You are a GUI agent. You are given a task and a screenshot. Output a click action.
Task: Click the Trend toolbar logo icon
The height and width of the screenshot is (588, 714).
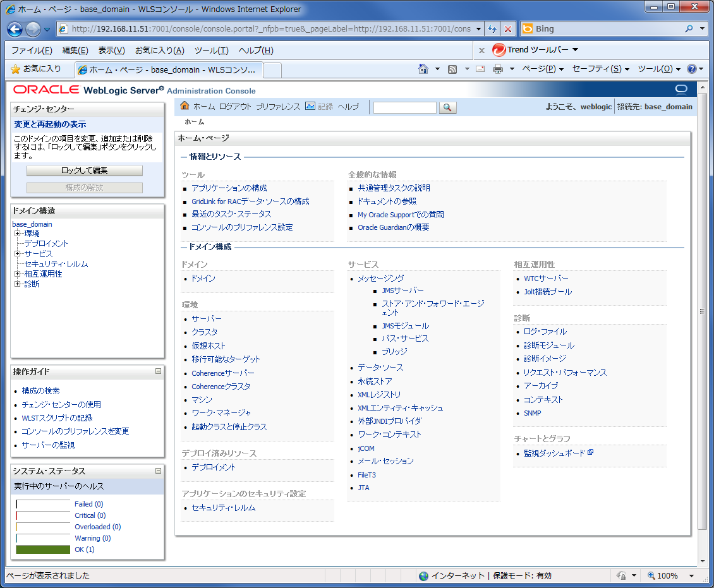(x=499, y=50)
